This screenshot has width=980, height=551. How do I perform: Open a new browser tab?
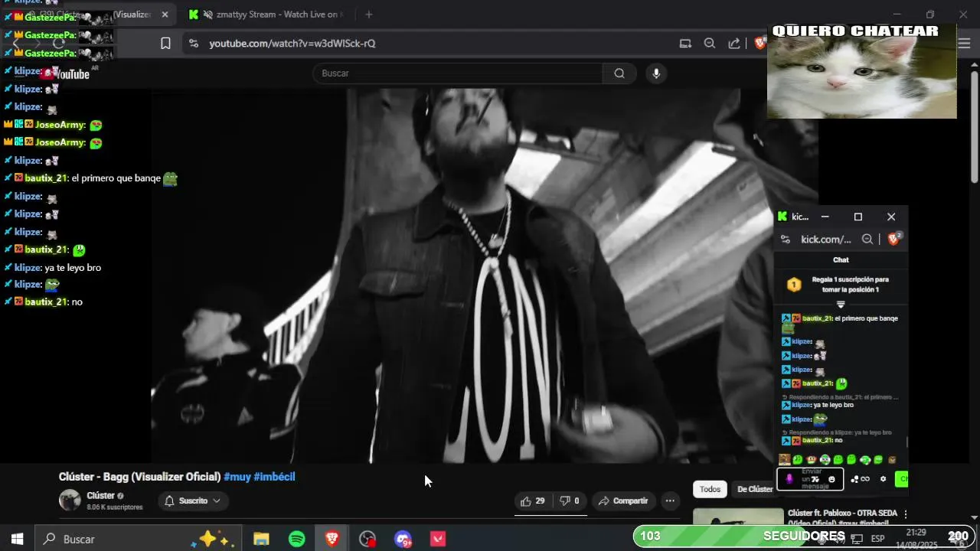(368, 15)
